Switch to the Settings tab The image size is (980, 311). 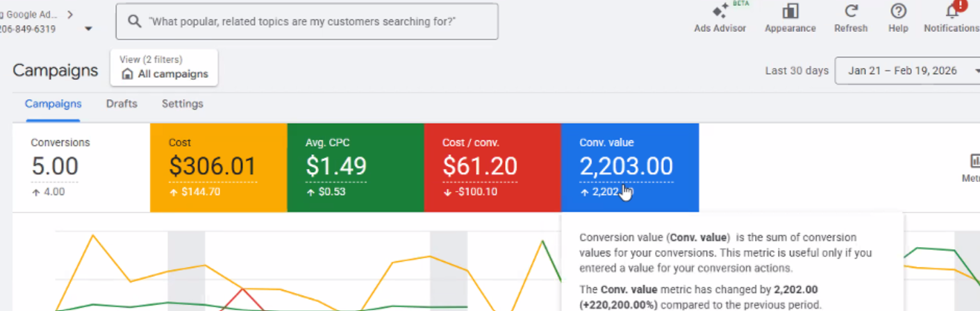click(183, 104)
